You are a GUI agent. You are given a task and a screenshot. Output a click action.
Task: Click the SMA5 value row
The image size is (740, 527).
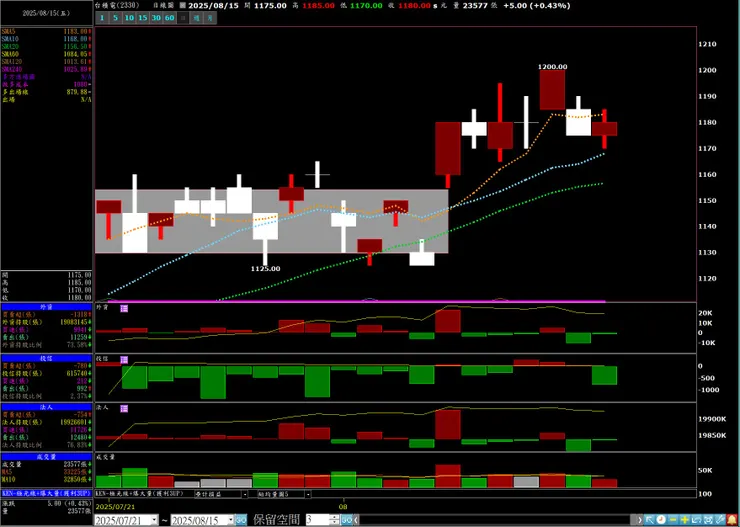[x=46, y=31]
